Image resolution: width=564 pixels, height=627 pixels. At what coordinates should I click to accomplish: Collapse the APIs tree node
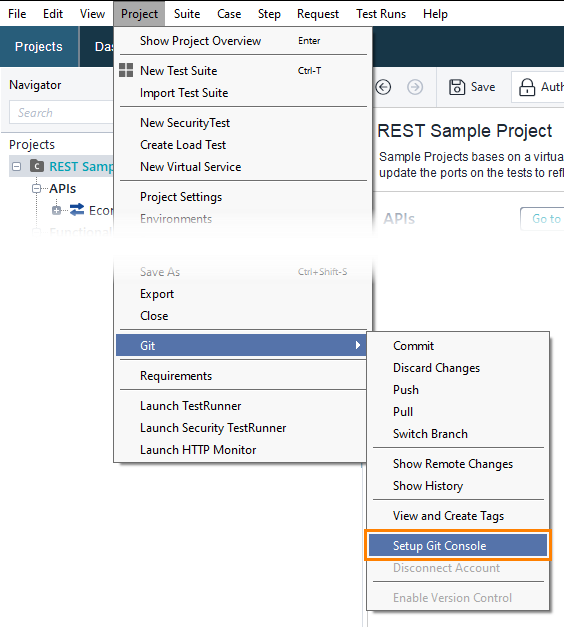36,188
